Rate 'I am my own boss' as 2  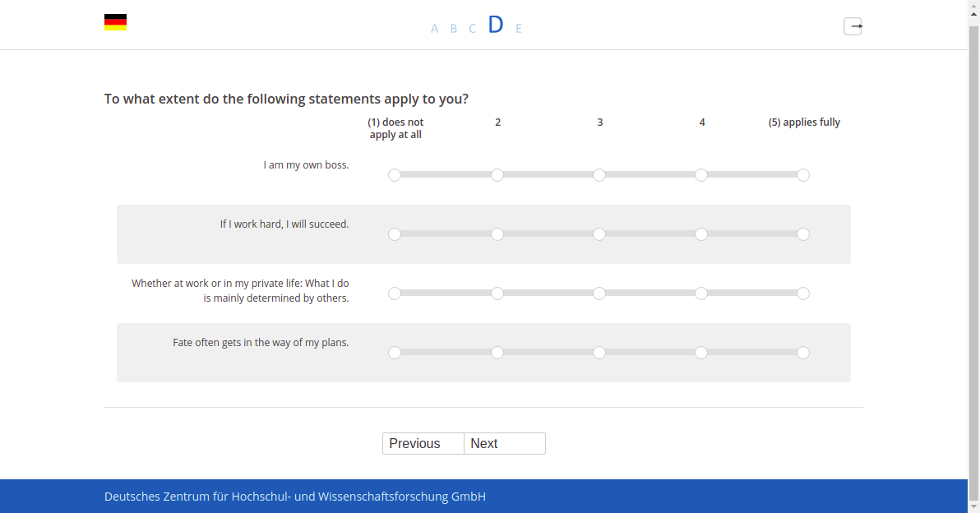pos(497,175)
